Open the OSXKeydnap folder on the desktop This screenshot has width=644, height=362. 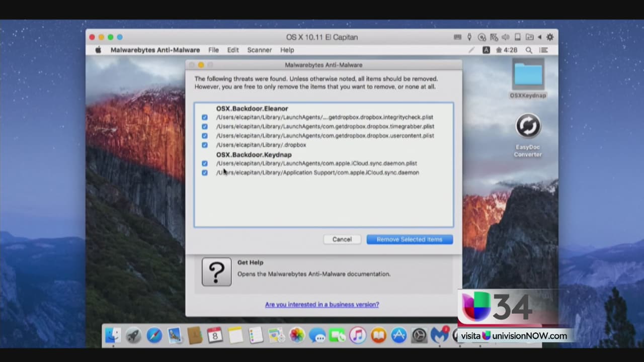tap(528, 75)
